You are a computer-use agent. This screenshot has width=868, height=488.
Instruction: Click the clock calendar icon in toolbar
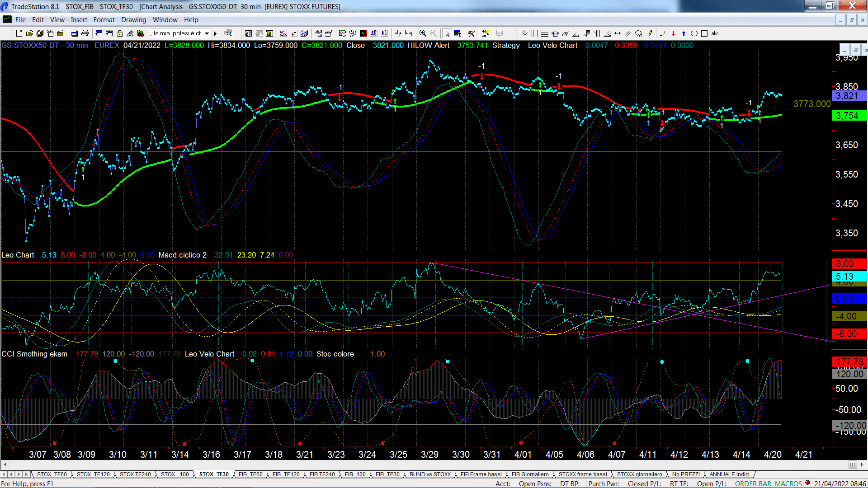click(342, 33)
